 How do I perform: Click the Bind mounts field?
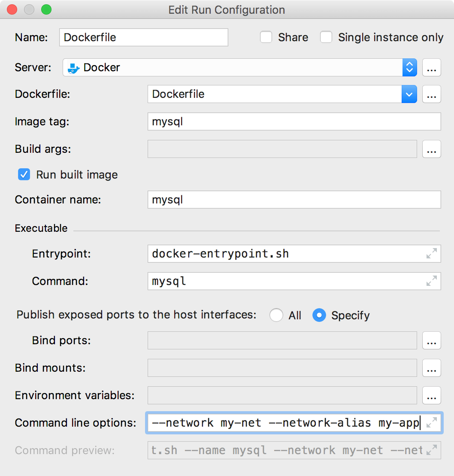(x=282, y=368)
